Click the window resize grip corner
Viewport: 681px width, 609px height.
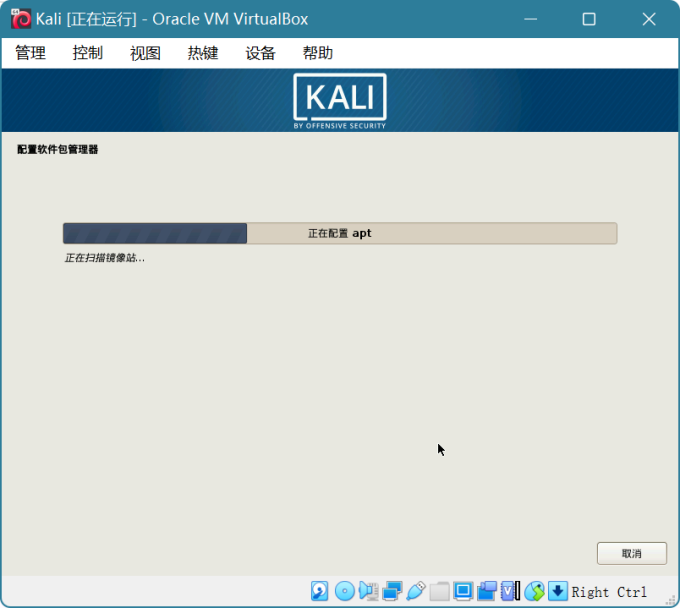pos(671,600)
